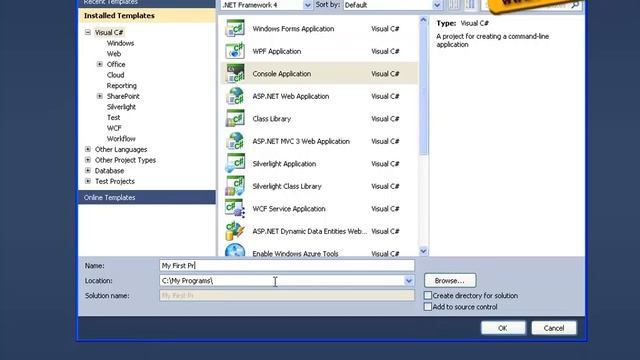Select Windows Forms Application template icon
The width and height of the screenshot is (640, 360).
[235, 29]
